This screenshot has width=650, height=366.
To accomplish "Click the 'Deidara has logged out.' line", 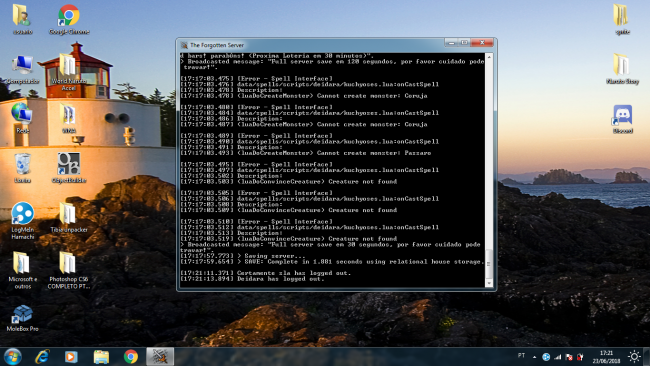I will [x=252, y=279].
